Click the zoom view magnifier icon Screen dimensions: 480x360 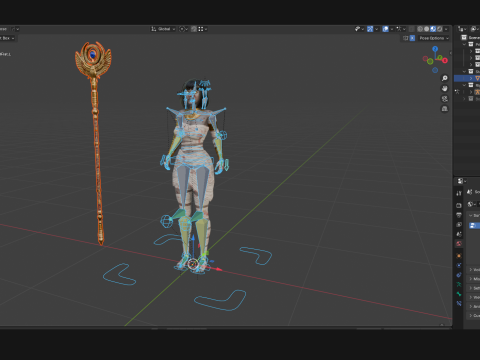point(445,78)
